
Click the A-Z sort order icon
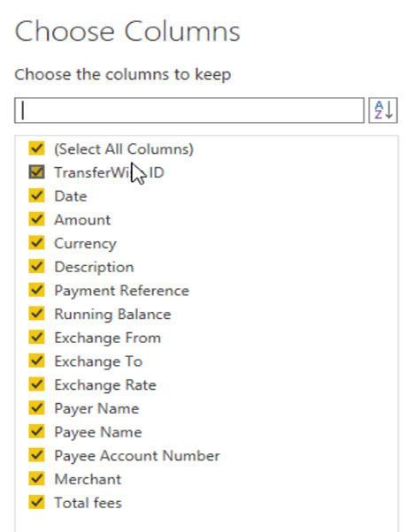click(x=383, y=110)
